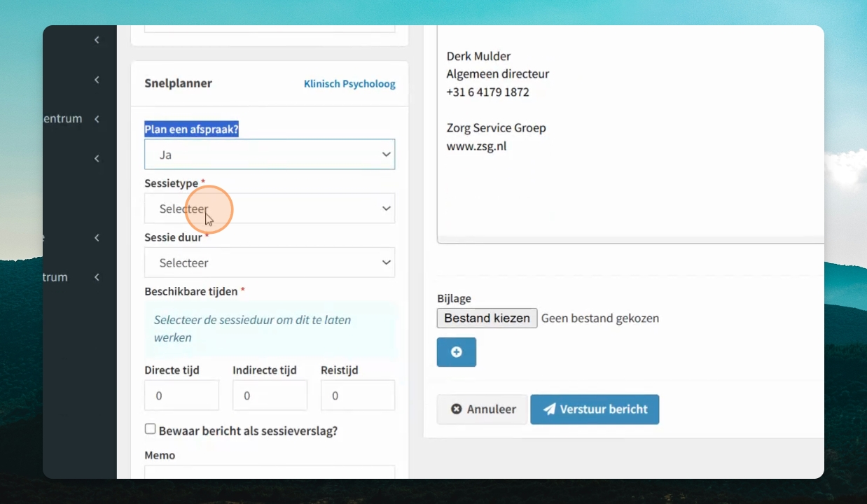Open the 'Plan een afspraak?' dropdown showing Ja

(x=270, y=154)
